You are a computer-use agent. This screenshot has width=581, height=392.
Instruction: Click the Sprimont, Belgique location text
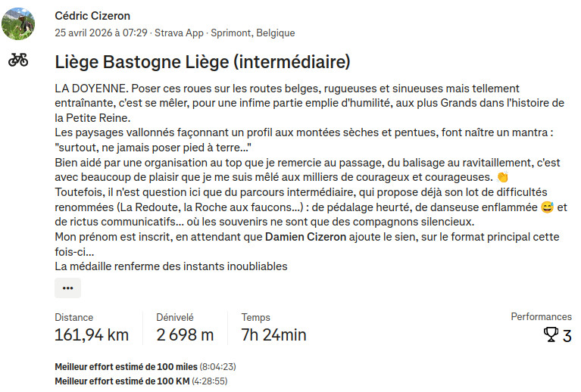coord(253,33)
